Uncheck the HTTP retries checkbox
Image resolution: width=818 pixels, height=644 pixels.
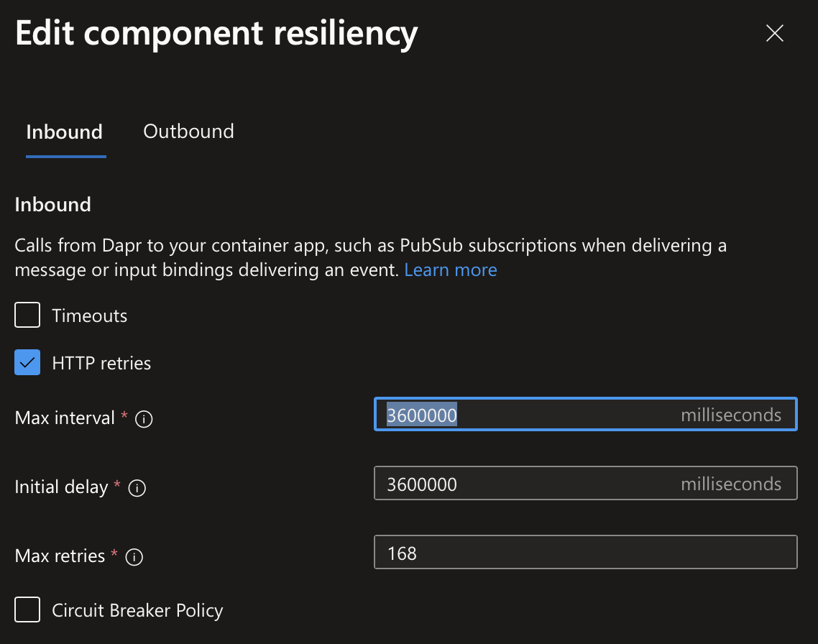tap(27, 362)
